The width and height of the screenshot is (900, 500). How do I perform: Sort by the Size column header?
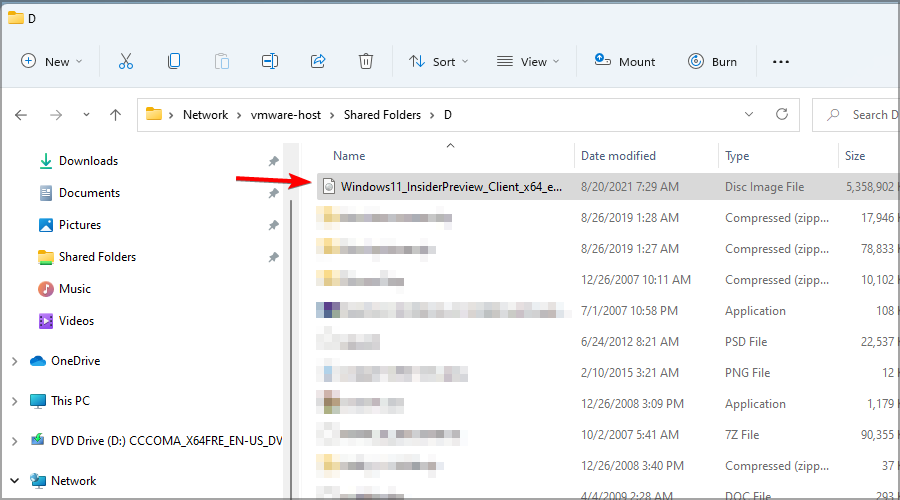(855, 156)
